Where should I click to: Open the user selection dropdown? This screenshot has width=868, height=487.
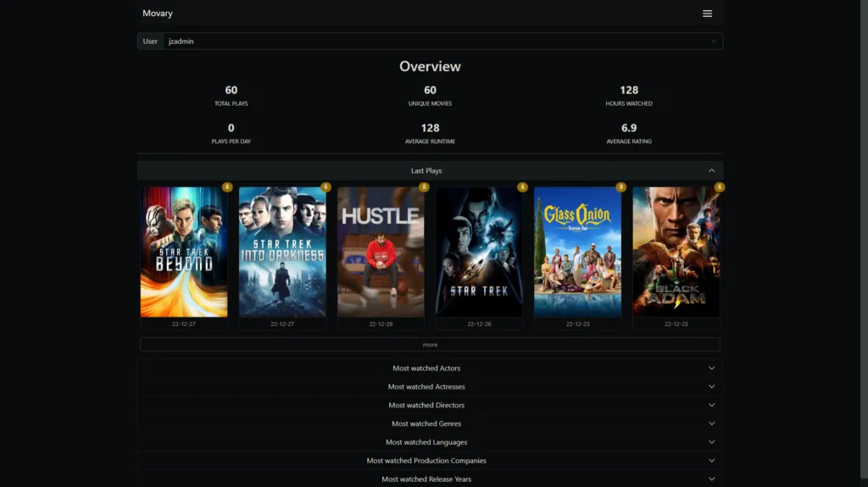(441, 41)
